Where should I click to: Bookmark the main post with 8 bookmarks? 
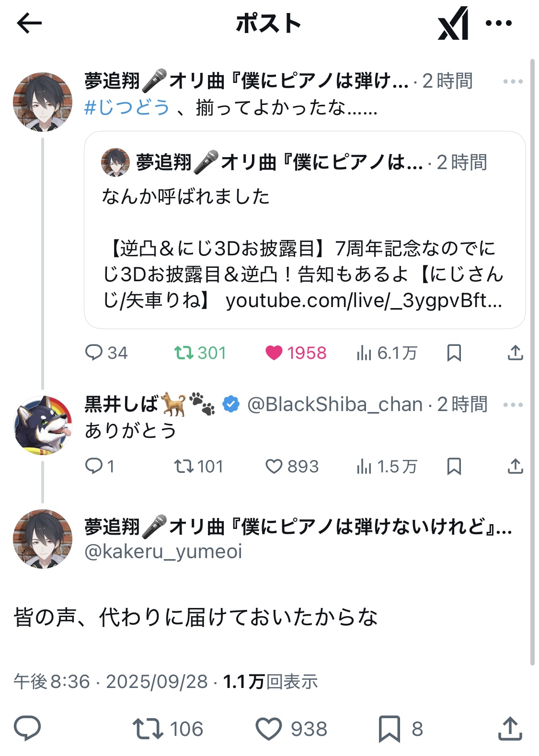coord(389,729)
